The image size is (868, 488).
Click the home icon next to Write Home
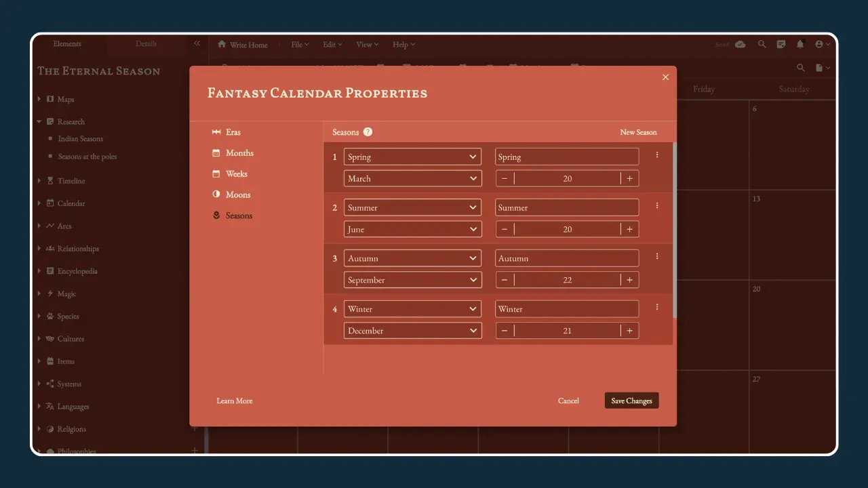click(221, 44)
